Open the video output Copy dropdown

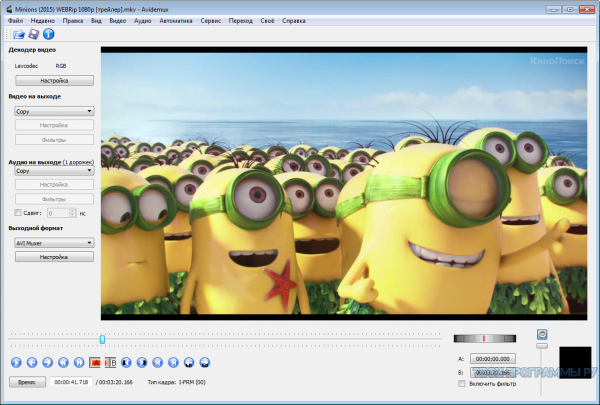54,111
